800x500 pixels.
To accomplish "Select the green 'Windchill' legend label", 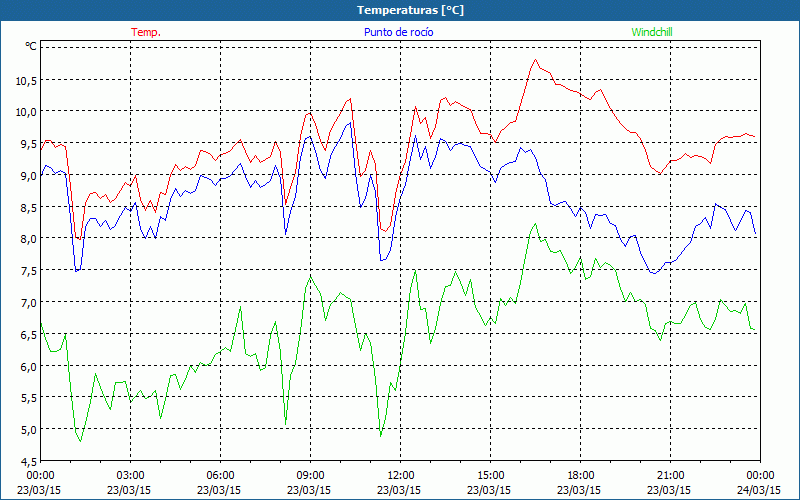I will [652, 32].
